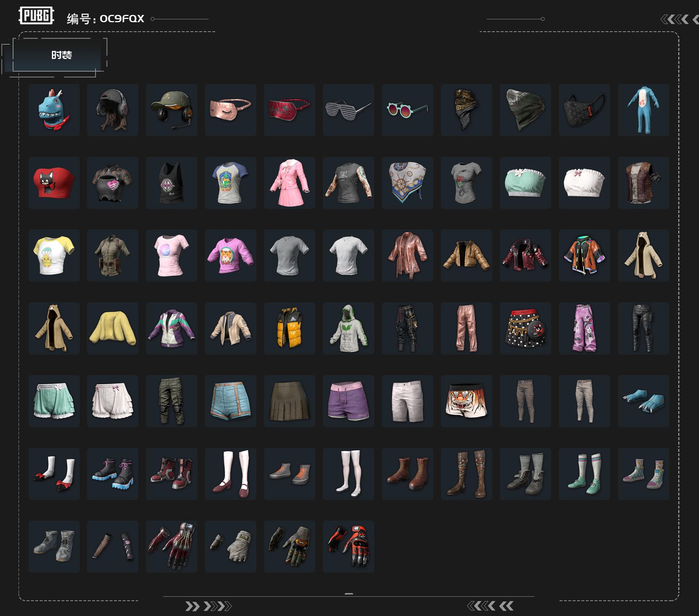Select the cream bear-ear hooded coat
This screenshot has width=699, height=616.
tap(643, 255)
